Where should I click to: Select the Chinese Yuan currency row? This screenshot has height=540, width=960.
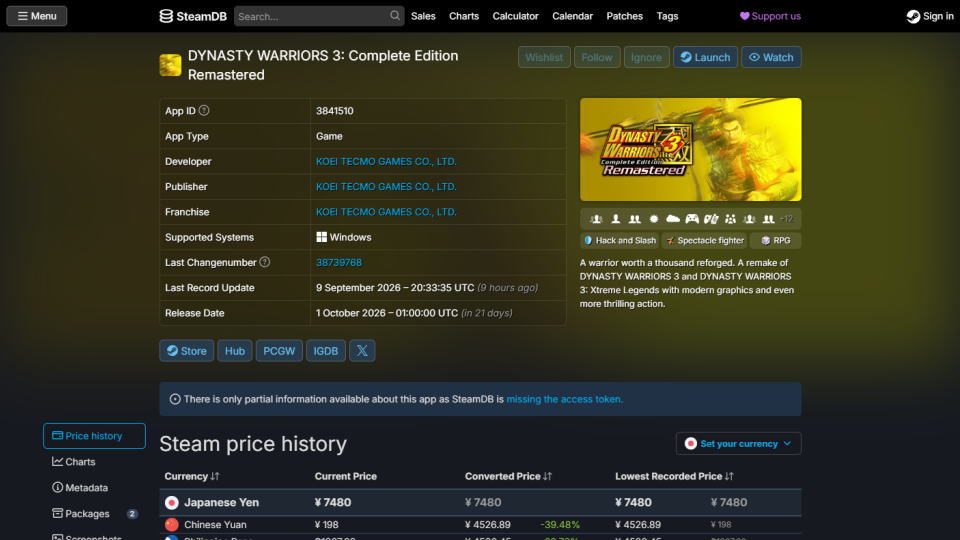pyautogui.click(x=480, y=525)
